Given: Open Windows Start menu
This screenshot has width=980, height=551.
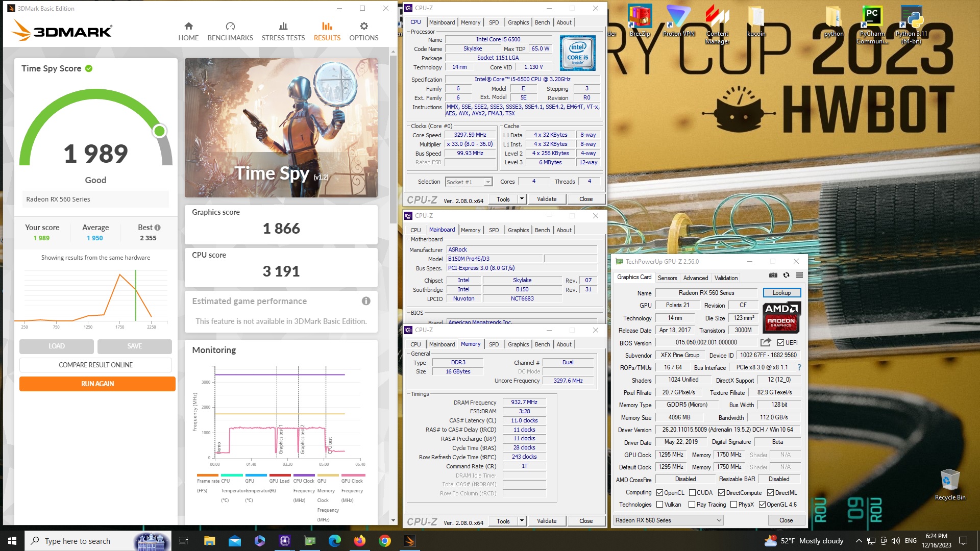Looking at the screenshot, I should pyautogui.click(x=12, y=541).
